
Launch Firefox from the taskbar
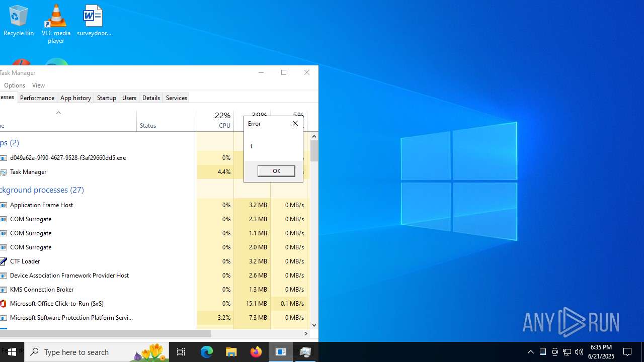click(256, 352)
